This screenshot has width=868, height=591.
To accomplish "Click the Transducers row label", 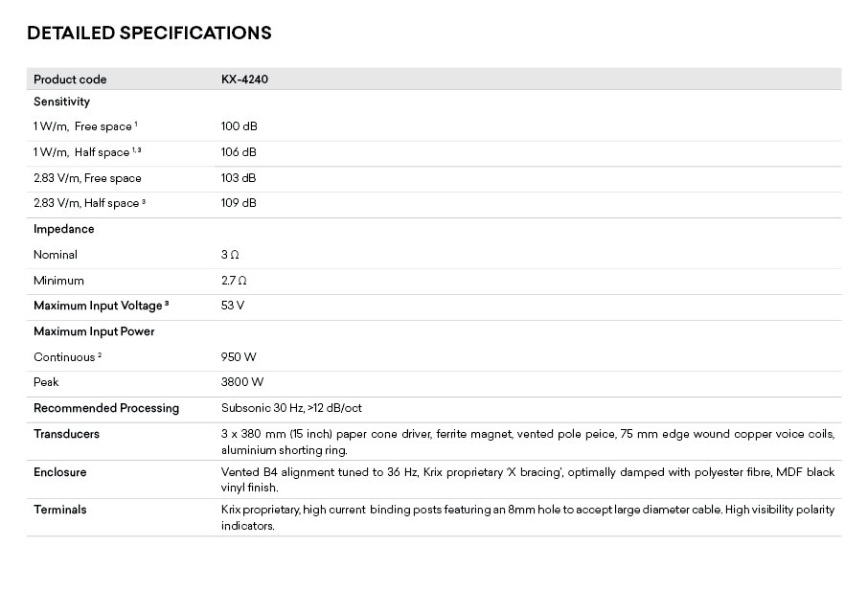I will click(x=66, y=434).
